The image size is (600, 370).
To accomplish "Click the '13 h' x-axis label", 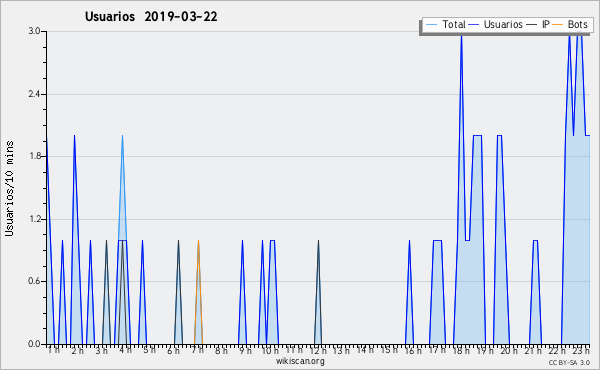I will 341,350.
